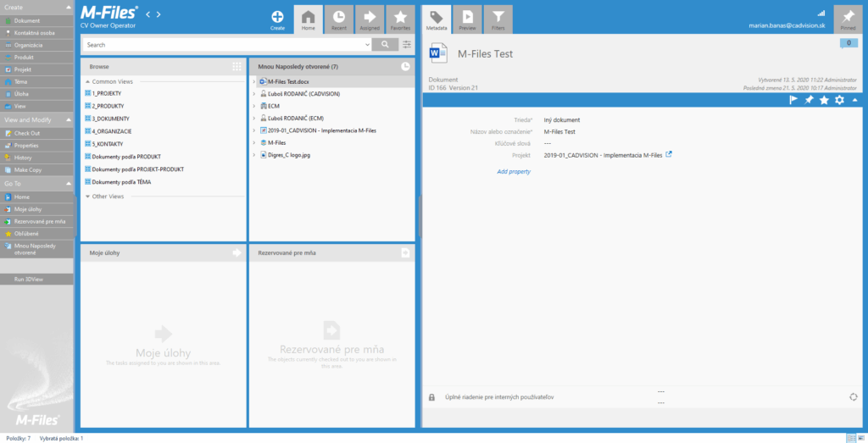Viewport: 868px width, 443px height.
Task: Expand the Digres_C logo.jpg row
Action: pyautogui.click(x=253, y=155)
